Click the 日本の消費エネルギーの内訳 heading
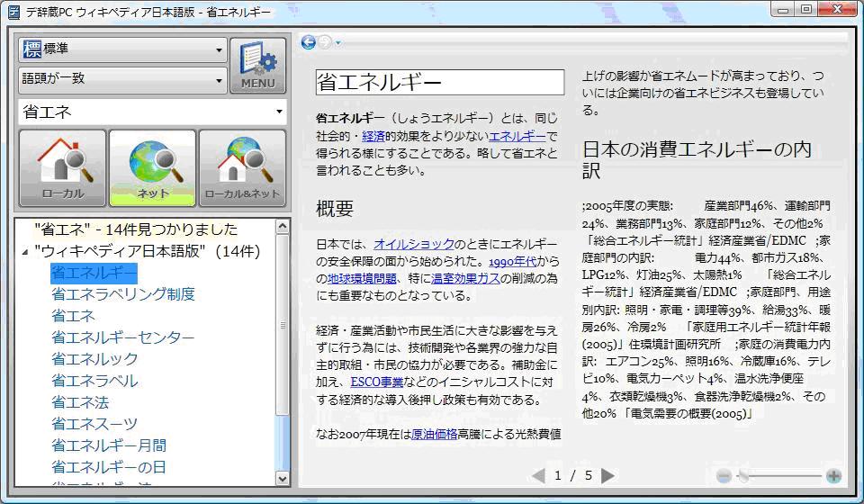The width and height of the screenshot is (864, 504). click(697, 159)
